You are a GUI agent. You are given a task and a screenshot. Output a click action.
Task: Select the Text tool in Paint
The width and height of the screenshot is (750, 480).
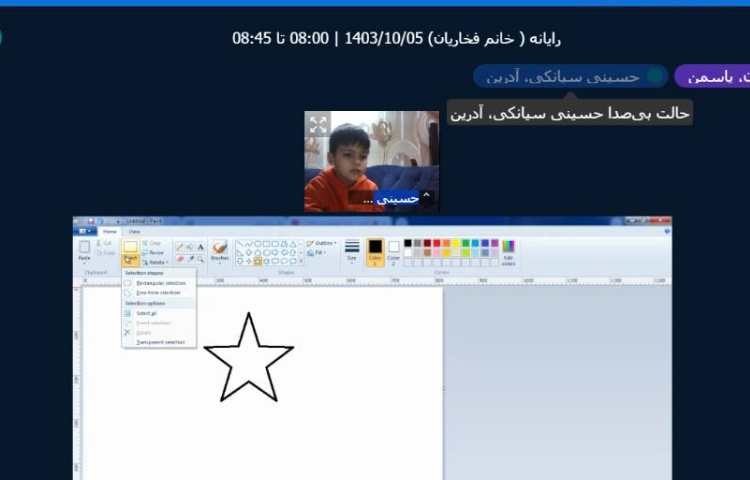[x=200, y=247]
